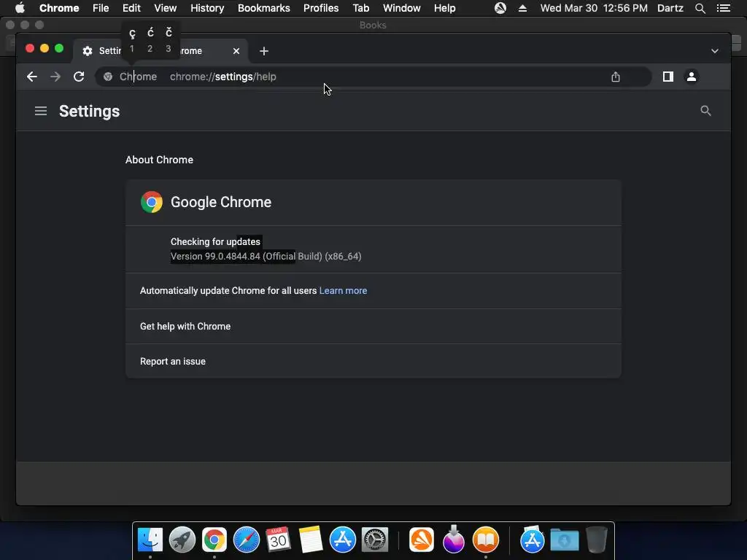Open a new tab with the plus button

pyautogui.click(x=264, y=51)
